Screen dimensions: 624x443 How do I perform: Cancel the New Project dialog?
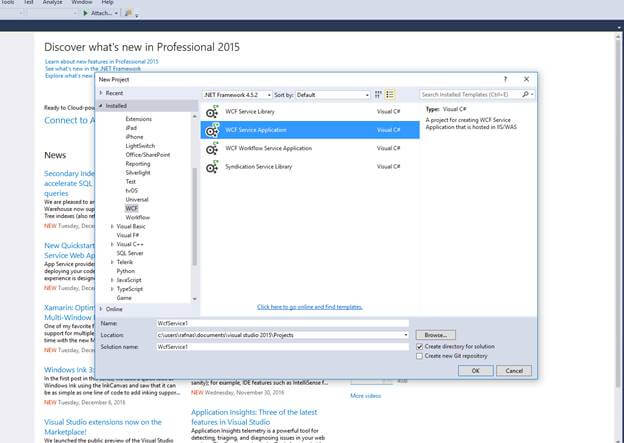(514, 371)
